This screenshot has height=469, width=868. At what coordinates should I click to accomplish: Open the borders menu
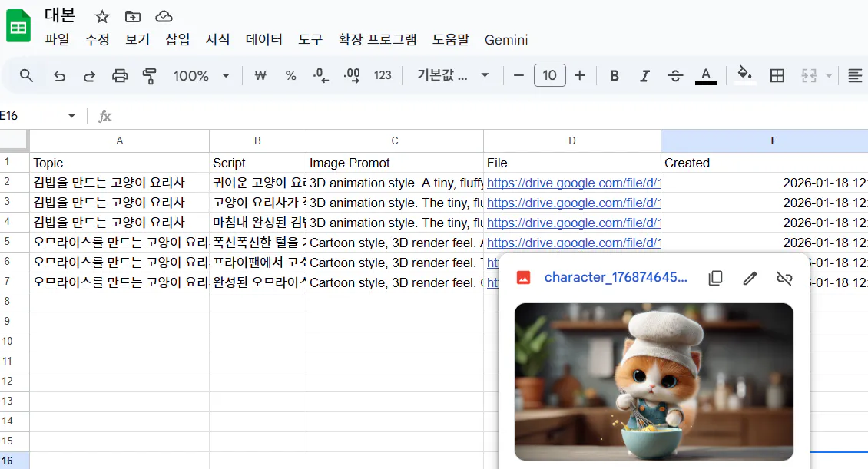(777, 75)
